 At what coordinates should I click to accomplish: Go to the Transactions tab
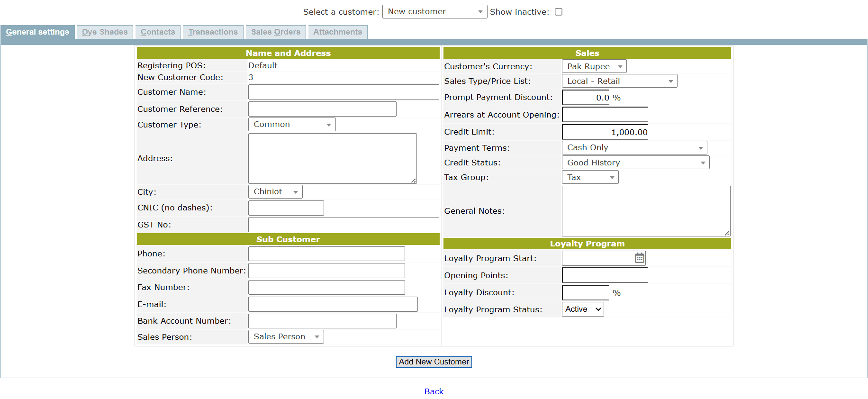click(x=213, y=32)
